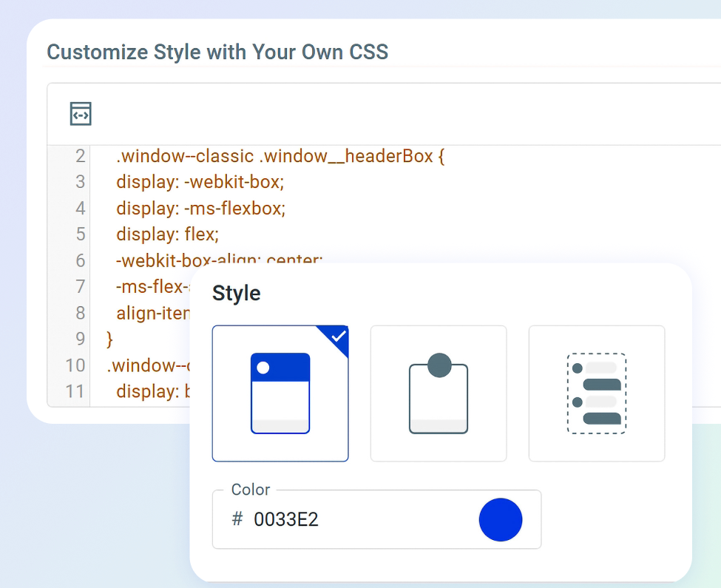Click the 'Style' panel heading

[237, 294]
